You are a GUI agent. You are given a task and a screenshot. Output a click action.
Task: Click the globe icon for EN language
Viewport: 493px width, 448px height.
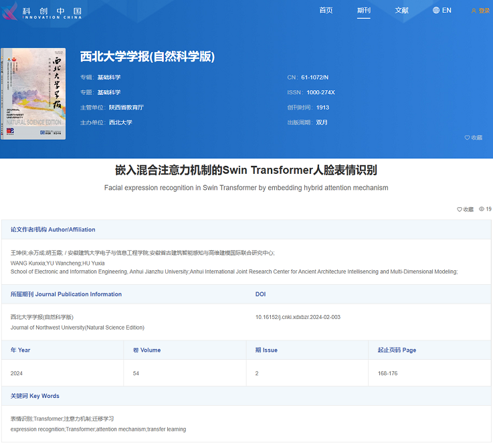click(x=436, y=10)
